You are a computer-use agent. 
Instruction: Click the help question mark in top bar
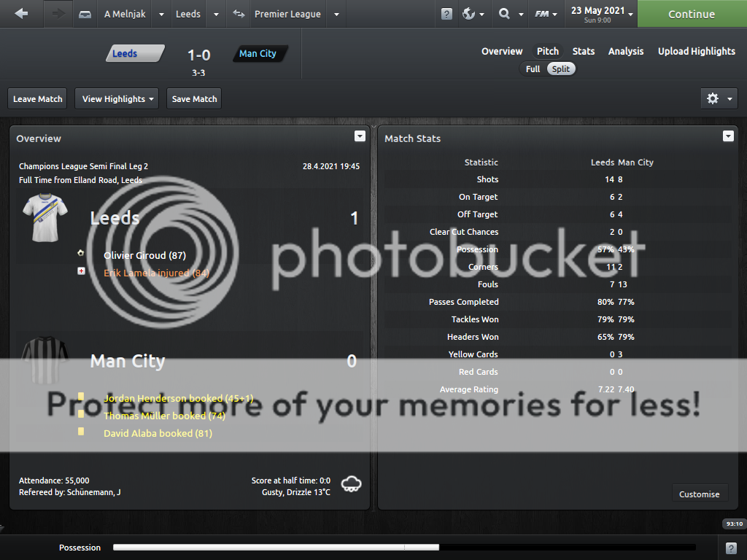(x=446, y=14)
